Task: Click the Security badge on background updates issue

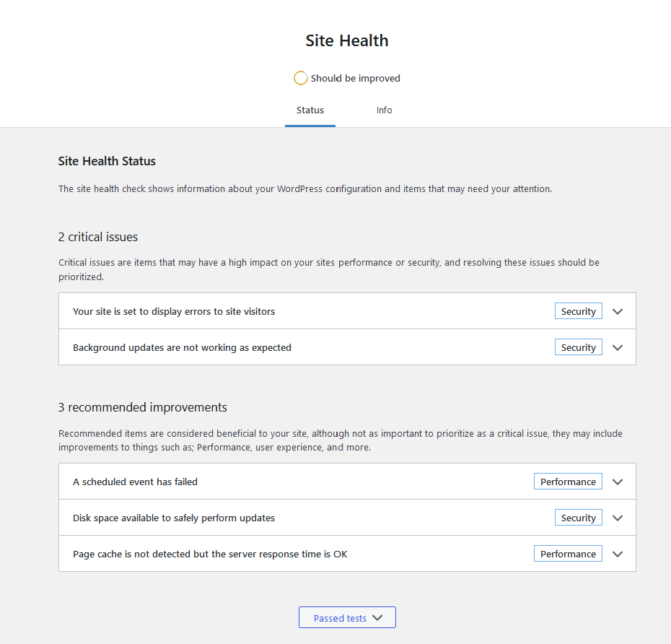Action: pyautogui.click(x=578, y=347)
